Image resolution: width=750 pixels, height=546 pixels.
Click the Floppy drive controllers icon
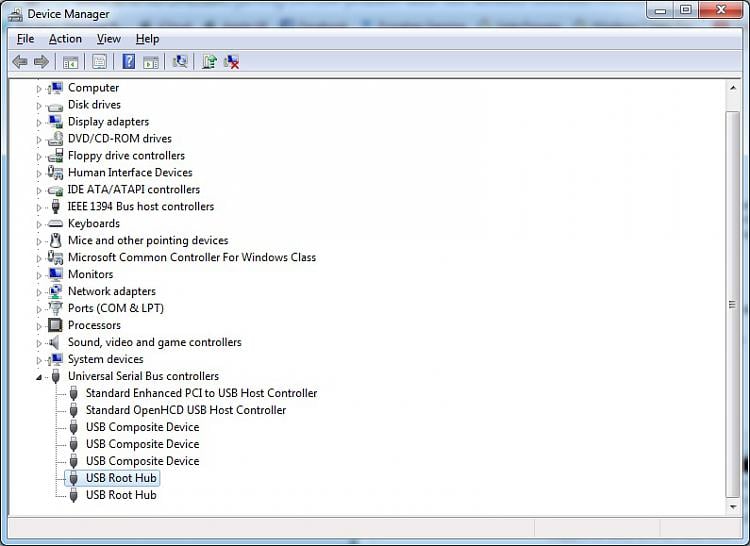(x=55, y=155)
